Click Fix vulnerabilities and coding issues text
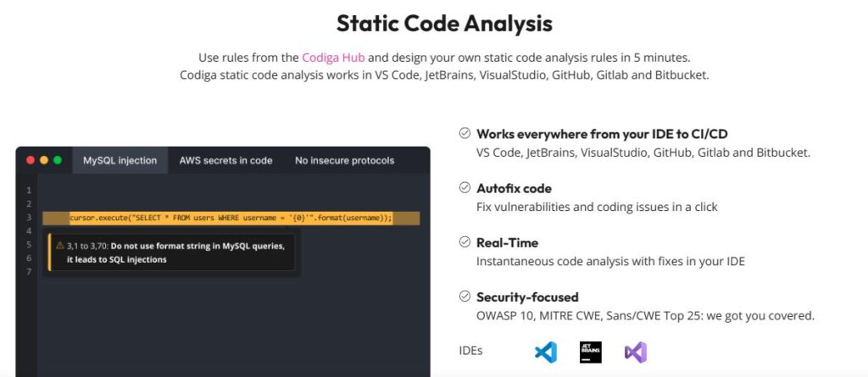868x377 pixels. pyautogui.click(x=597, y=207)
